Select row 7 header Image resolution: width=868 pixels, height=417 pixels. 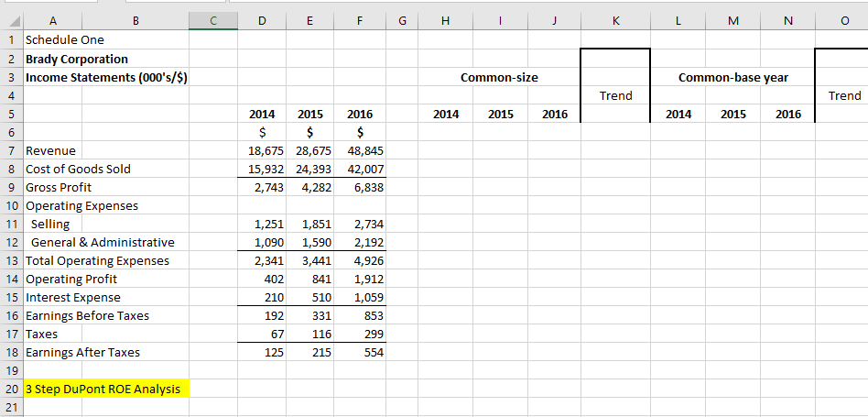point(12,150)
